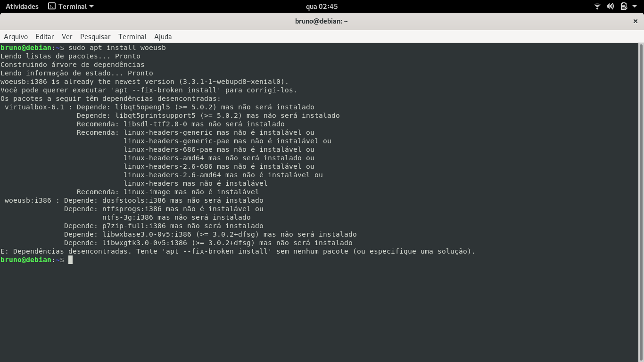Click the text 'linux-headers-686-pae'
The image size is (644, 362).
[168, 149]
